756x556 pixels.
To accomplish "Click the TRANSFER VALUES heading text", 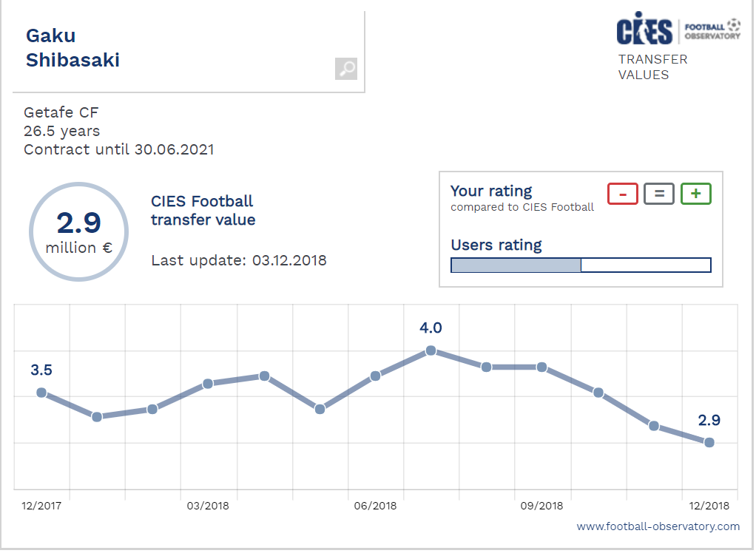I will [x=652, y=67].
